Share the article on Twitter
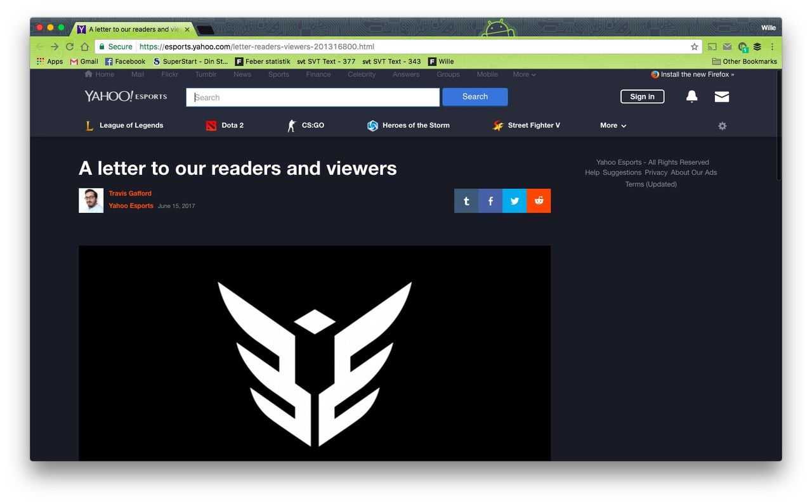 [514, 201]
